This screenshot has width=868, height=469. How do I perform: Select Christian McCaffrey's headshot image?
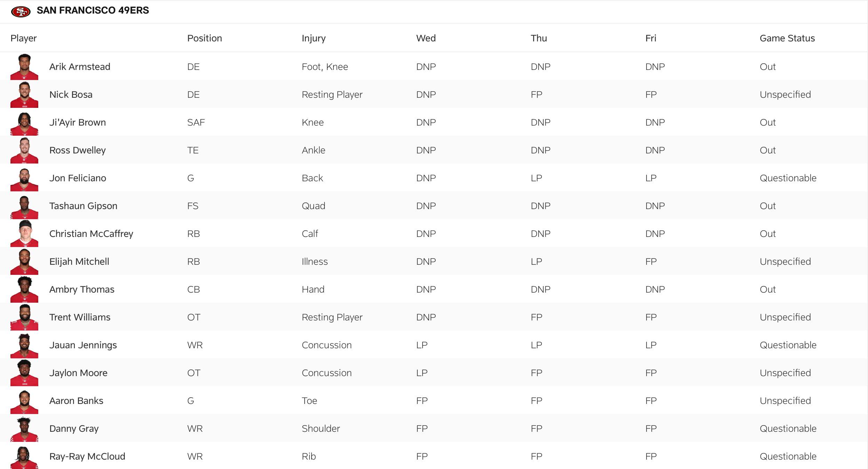point(24,234)
